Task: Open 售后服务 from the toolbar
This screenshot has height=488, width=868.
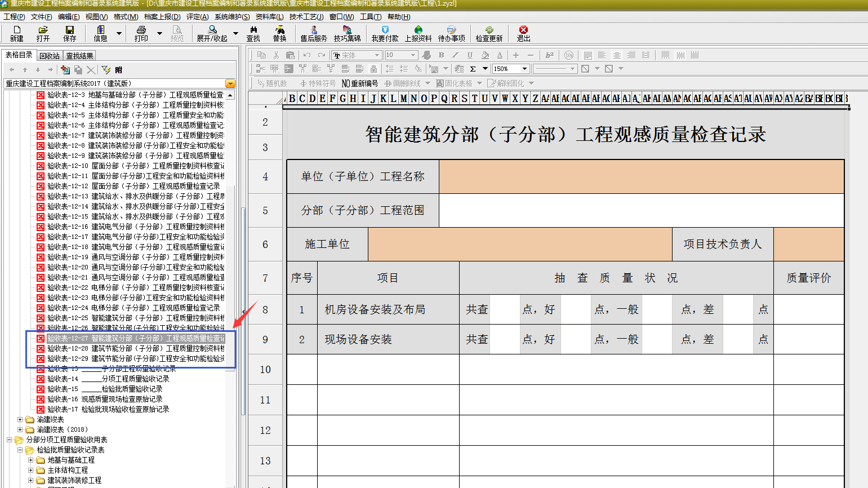Action: (x=314, y=34)
